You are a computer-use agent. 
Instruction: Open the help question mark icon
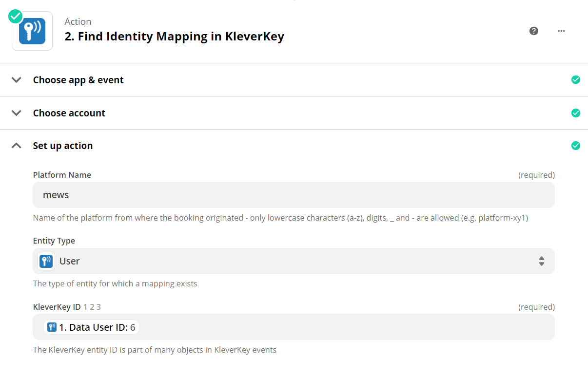click(534, 31)
